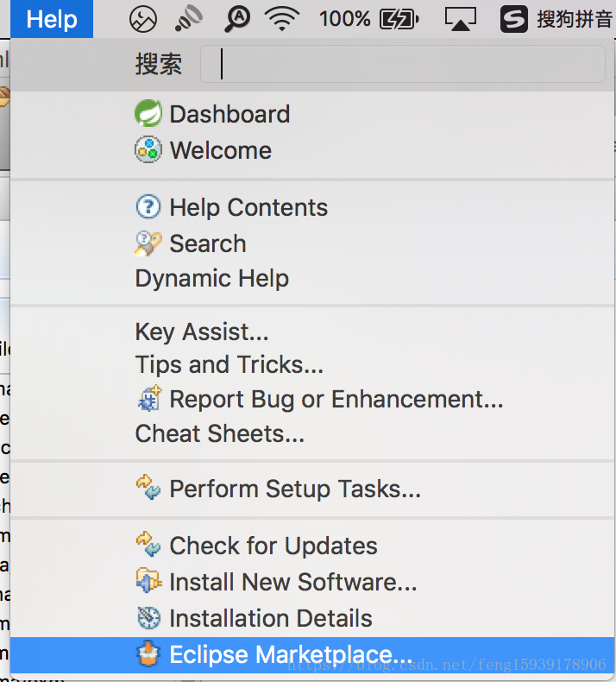616x682 pixels.
Task: Select Dynamic Help
Action: (312, 278)
